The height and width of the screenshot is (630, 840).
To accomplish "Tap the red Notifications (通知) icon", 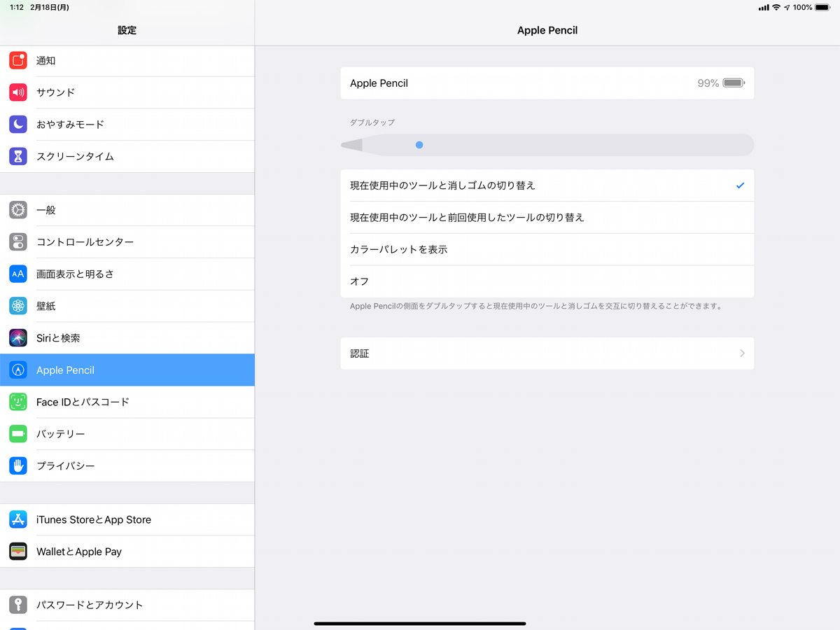I will click(x=18, y=60).
